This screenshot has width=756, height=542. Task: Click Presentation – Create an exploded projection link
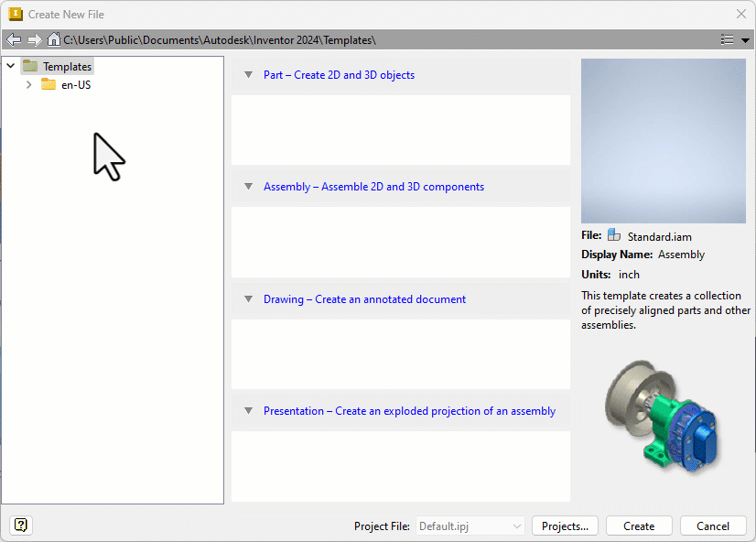[x=409, y=411]
